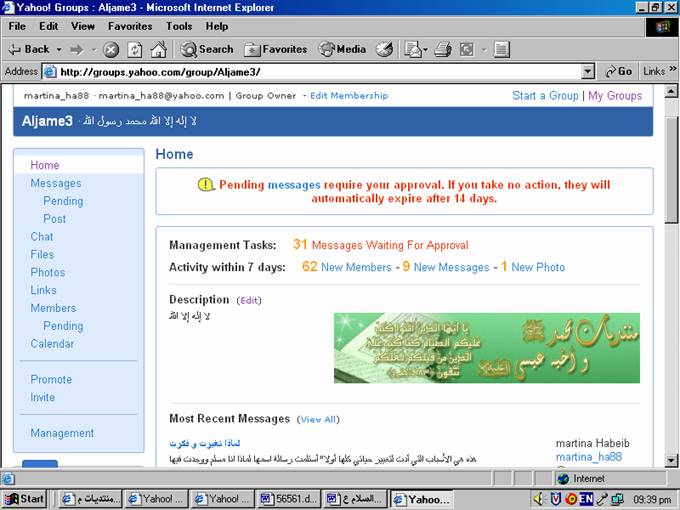Open Post in the sidebar

tap(55, 219)
